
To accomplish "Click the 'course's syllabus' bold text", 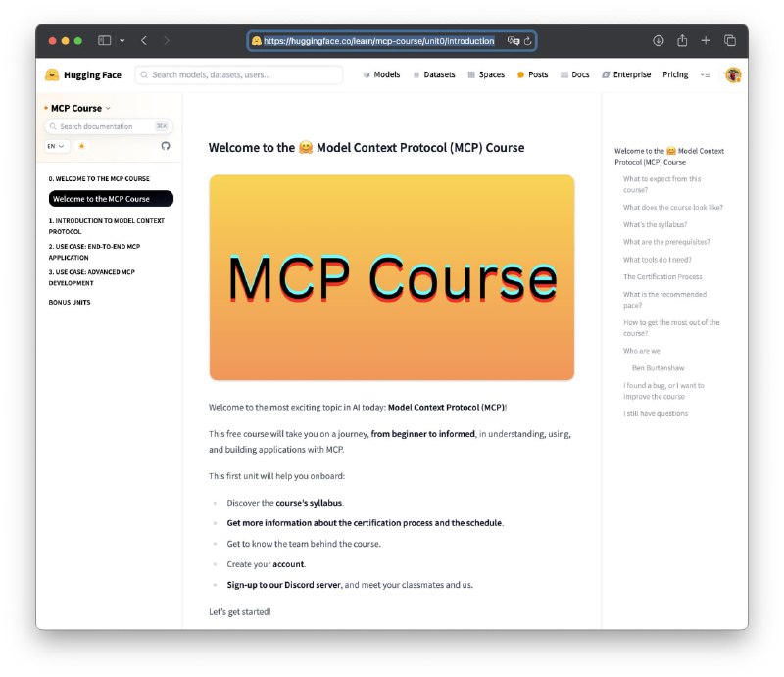I will pyautogui.click(x=309, y=503).
